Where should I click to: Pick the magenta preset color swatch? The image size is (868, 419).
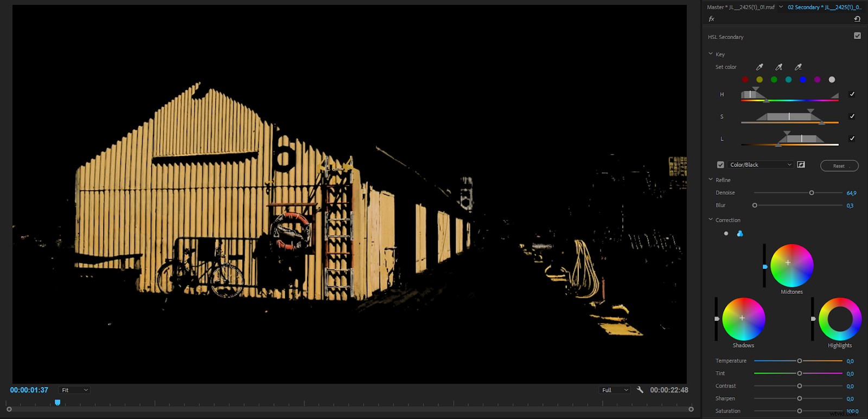point(818,80)
